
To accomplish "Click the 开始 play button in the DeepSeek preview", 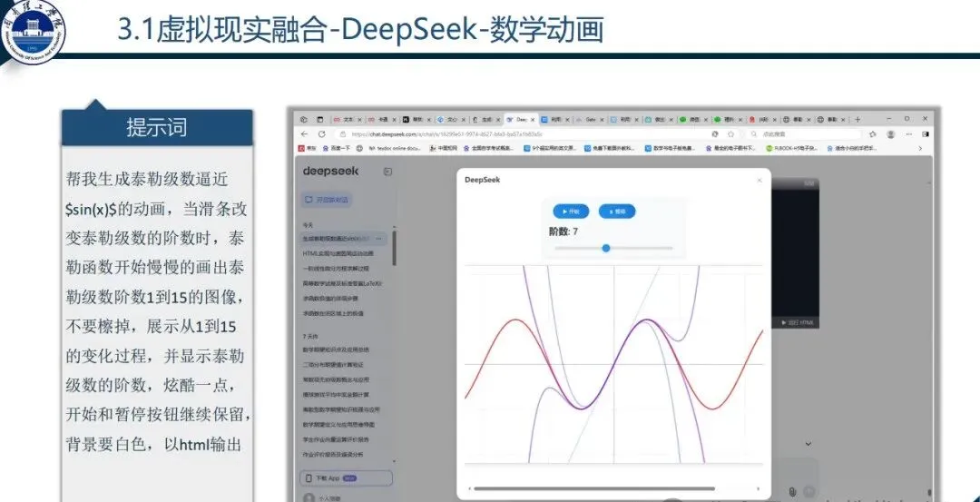I will pyautogui.click(x=571, y=212).
